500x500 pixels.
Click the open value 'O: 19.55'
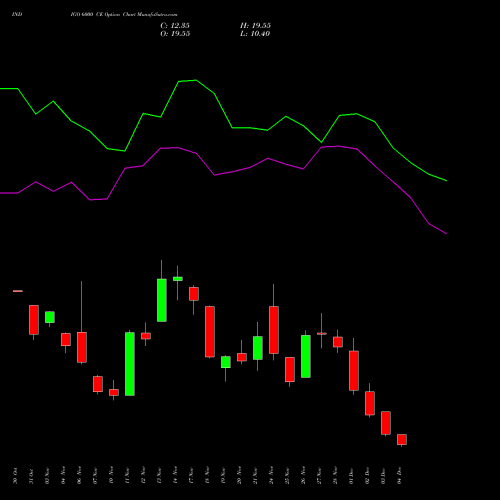click(175, 34)
